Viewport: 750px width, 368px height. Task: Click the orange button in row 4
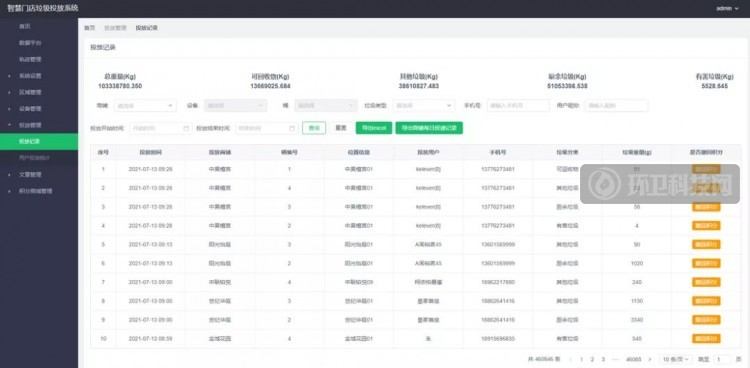(x=706, y=225)
